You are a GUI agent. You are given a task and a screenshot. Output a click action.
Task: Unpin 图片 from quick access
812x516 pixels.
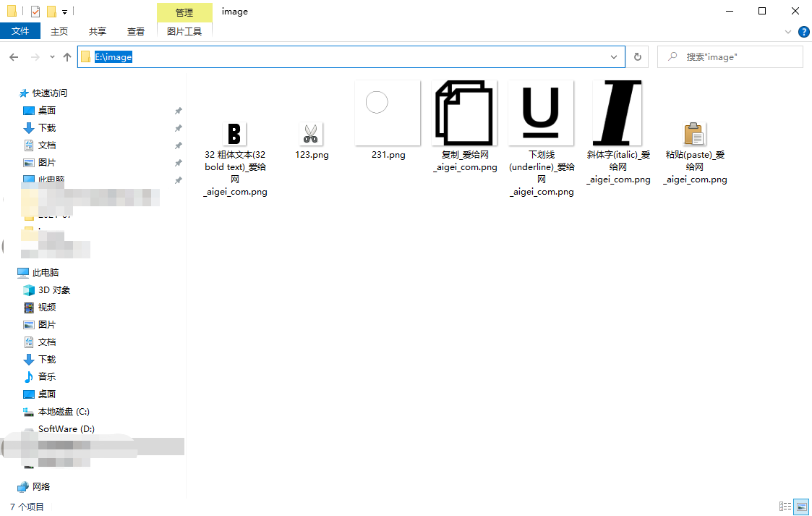(x=178, y=162)
